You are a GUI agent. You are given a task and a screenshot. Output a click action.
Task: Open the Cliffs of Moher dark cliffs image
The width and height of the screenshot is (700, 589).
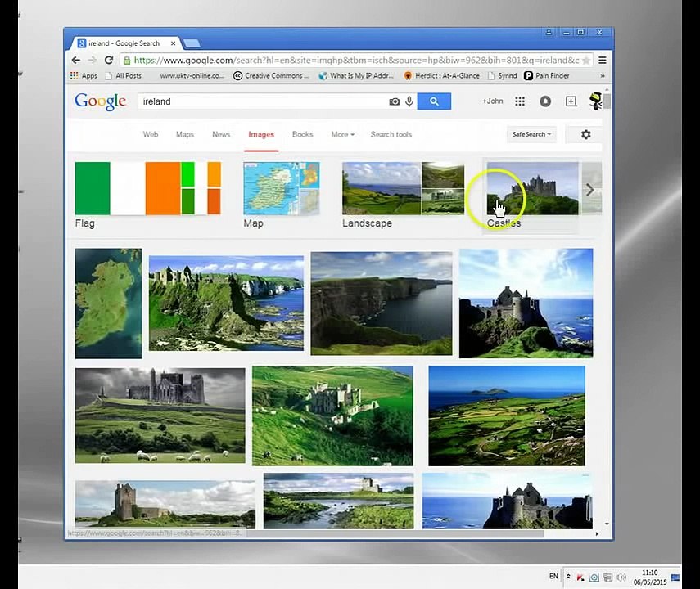pyautogui.click(x=382, y=303)
